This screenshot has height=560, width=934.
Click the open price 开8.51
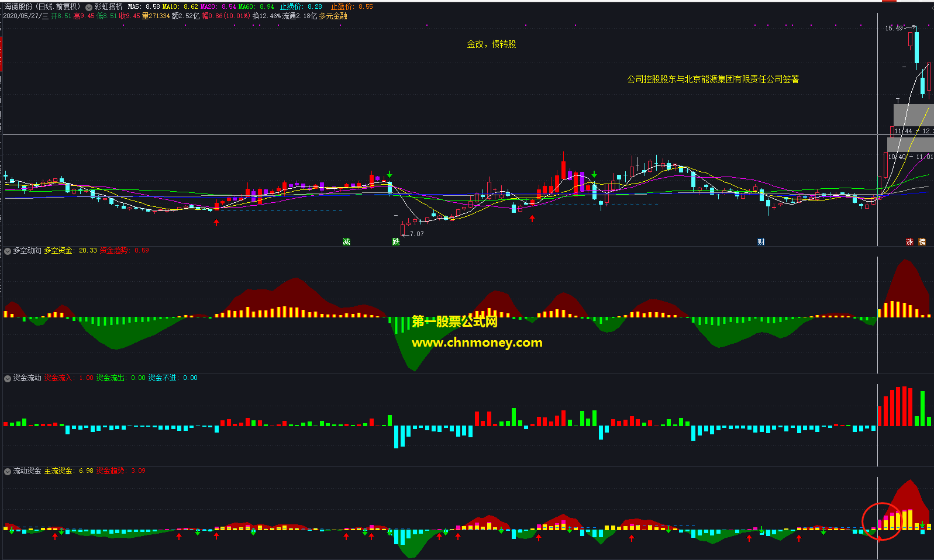coord(61,16)
